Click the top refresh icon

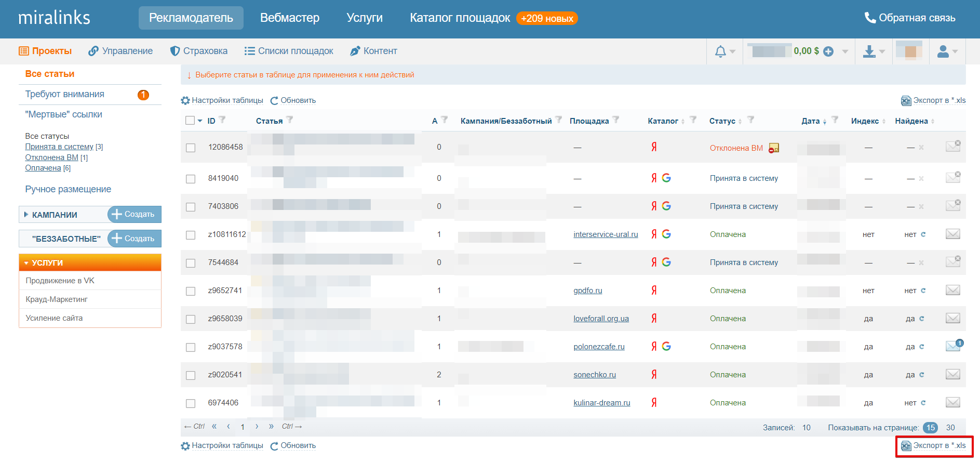[274, 101]
